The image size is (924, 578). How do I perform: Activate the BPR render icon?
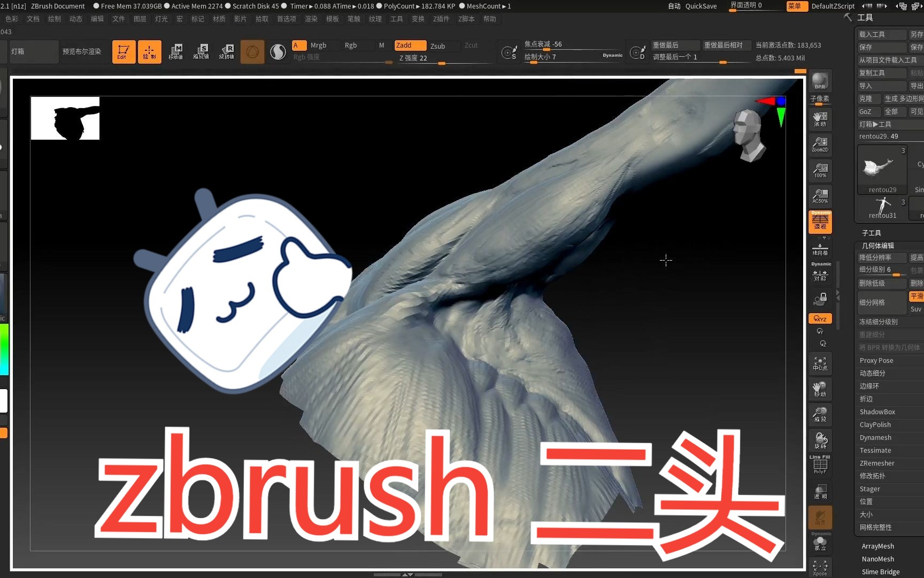tap(820, 81)
